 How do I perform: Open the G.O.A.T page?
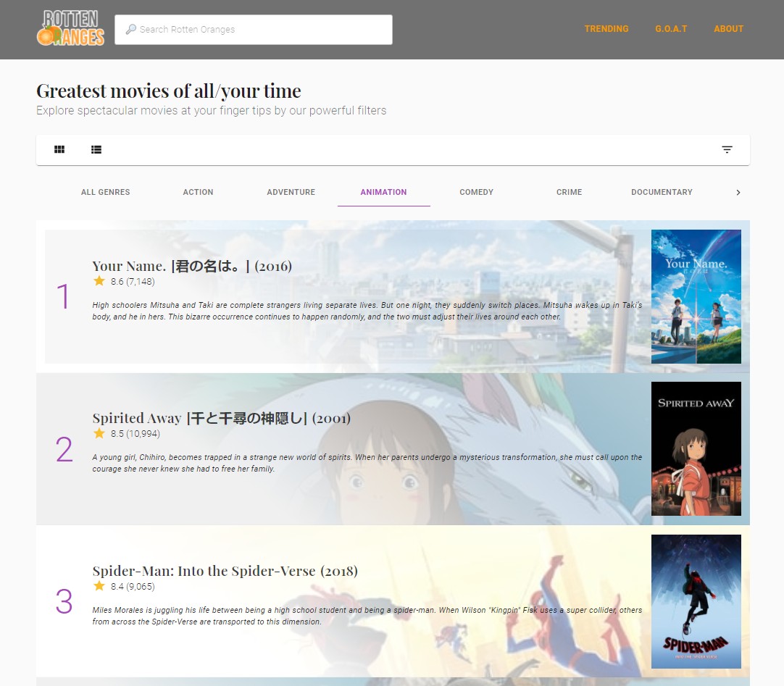coord(671,29)
